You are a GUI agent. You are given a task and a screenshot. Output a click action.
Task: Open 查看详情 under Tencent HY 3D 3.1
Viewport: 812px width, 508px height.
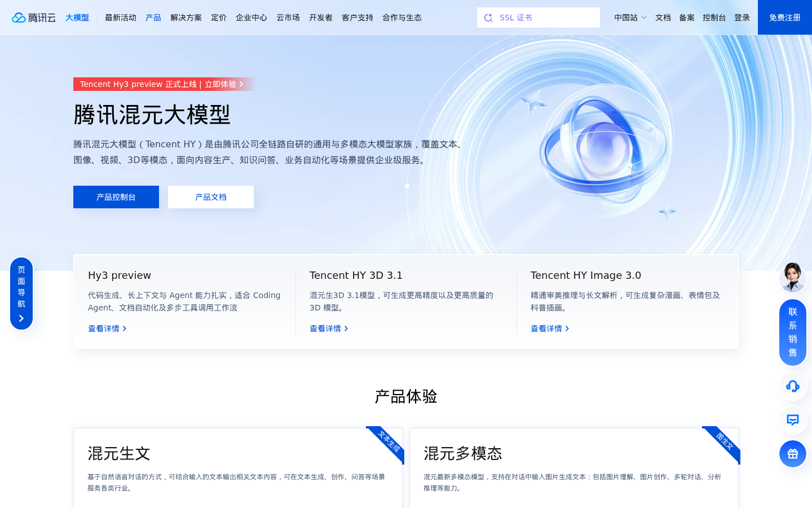coord(329,329)
